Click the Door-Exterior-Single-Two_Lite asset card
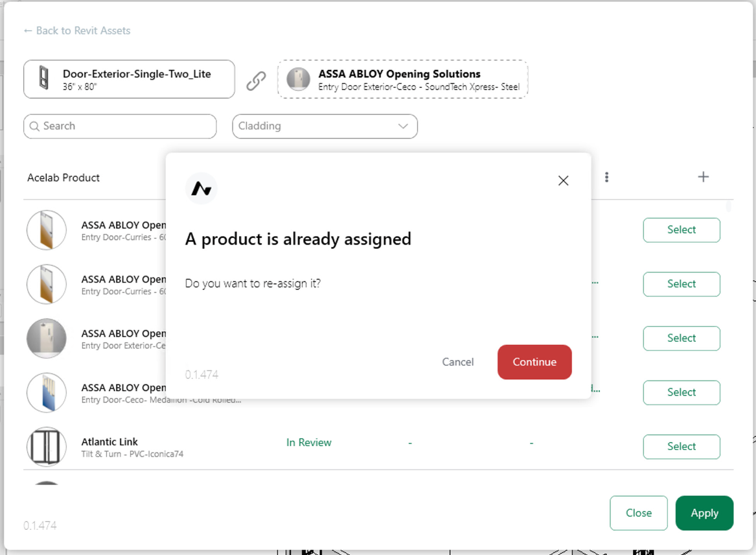 pyautogui.click(x=129, y=79)
